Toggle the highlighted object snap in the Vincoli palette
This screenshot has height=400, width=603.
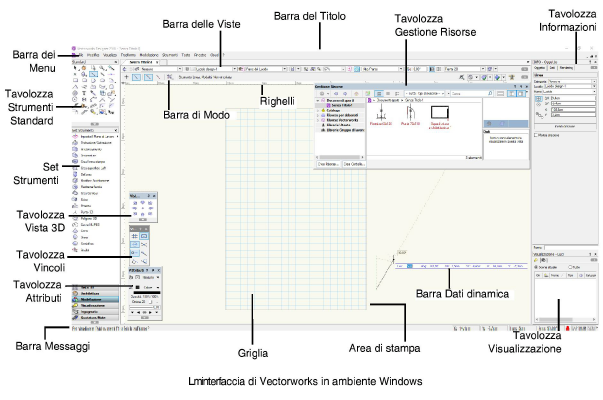point(144,236)
